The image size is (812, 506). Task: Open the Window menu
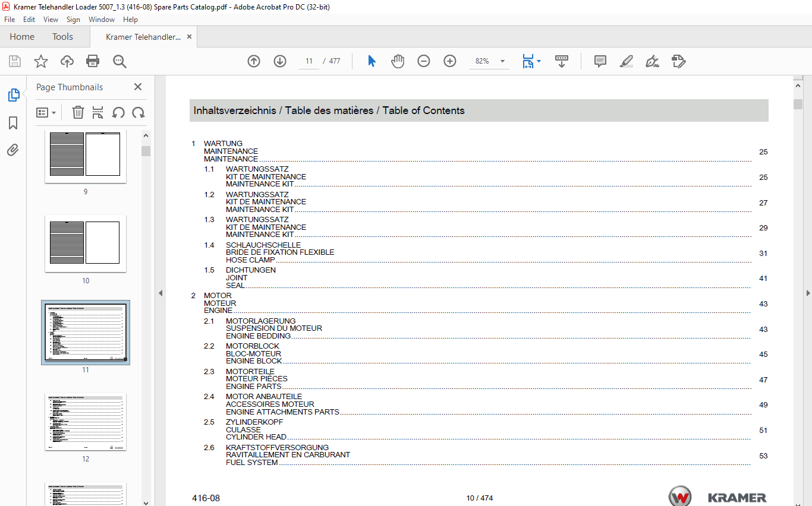(102, 20)
